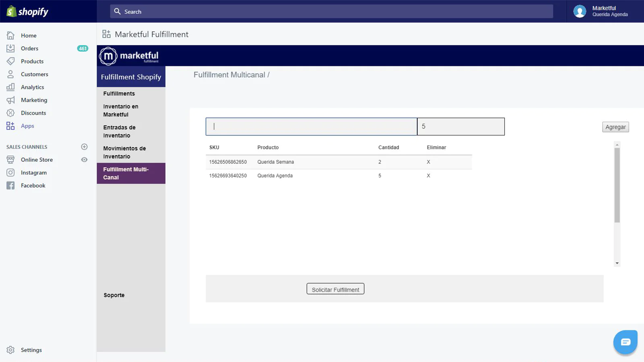Select Movimientos de Inventario menu item
The height and width of the screenshot is (362, 644).
(x=124, y=152)
